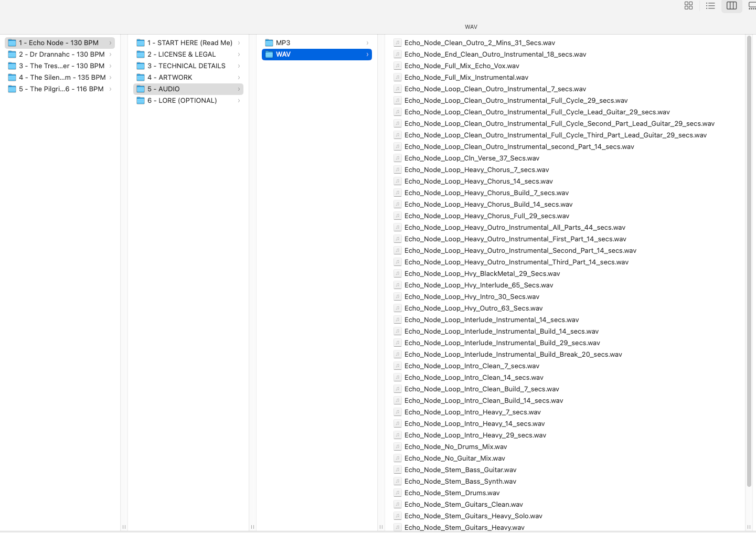Click the file list vertical scrollbar
756x533 pixels.
click(x=749, y=262)
